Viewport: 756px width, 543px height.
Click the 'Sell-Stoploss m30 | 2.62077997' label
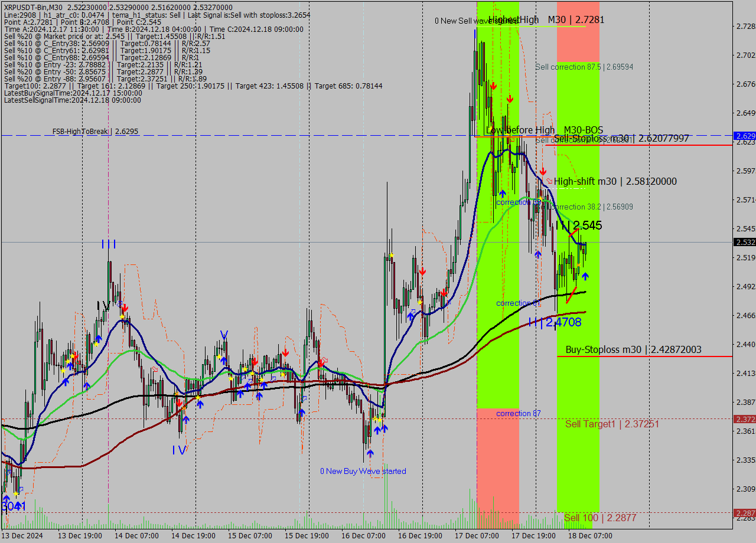[621, 138]
